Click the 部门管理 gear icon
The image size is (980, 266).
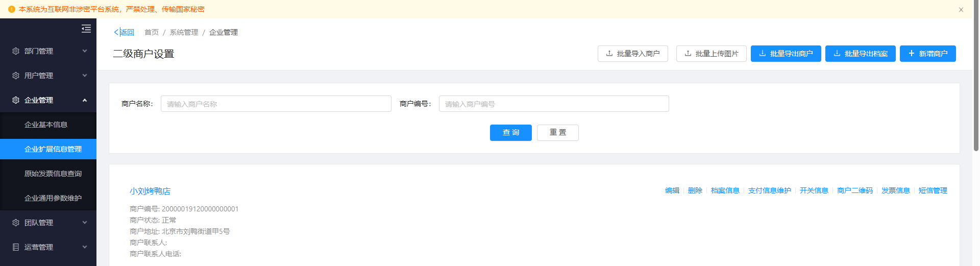coord(16,51)
